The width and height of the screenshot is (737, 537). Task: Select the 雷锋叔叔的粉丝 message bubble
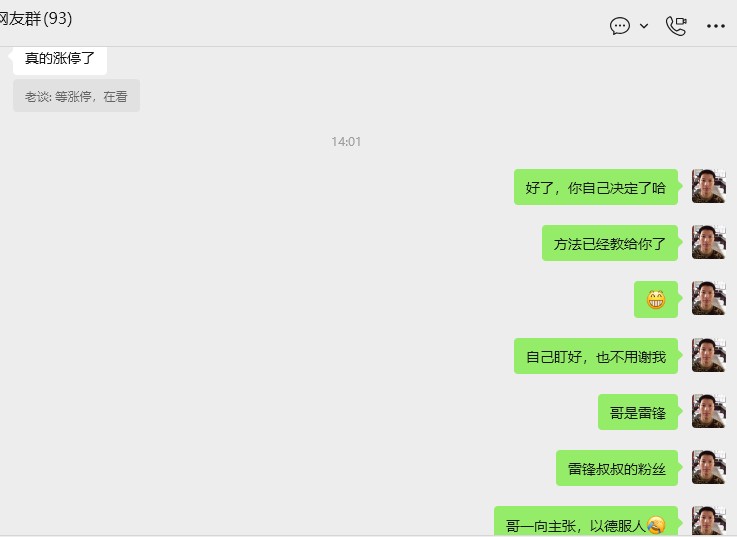617,468
